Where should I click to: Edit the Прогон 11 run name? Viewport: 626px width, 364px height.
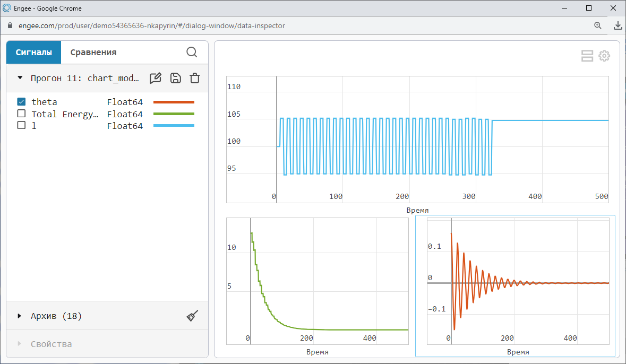pos(156,78)
